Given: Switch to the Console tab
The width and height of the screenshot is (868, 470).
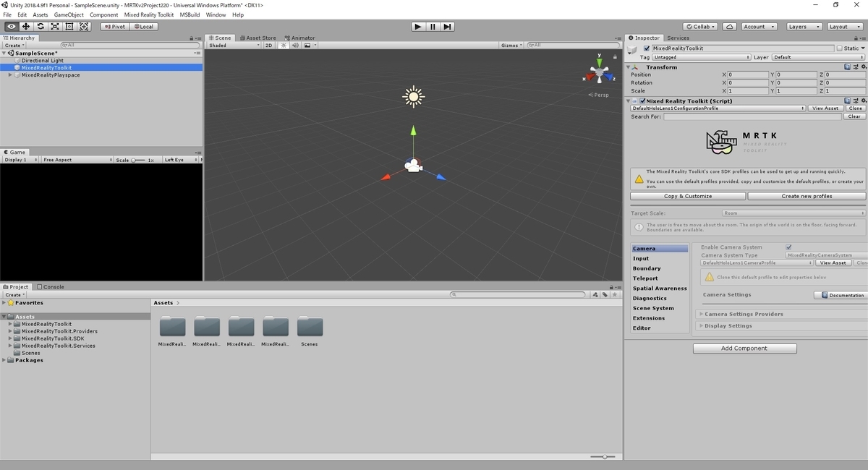Looking at the screenshot, I should 51,287.
